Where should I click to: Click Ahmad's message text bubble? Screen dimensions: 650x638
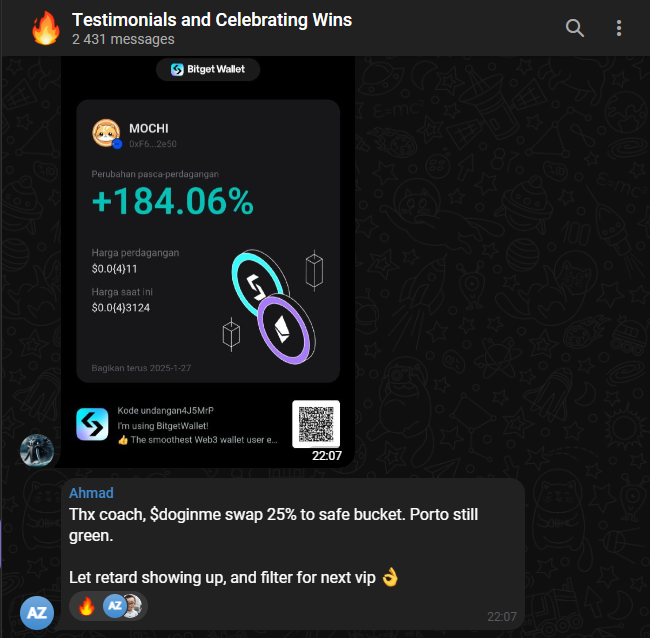(x=293, y=554)
